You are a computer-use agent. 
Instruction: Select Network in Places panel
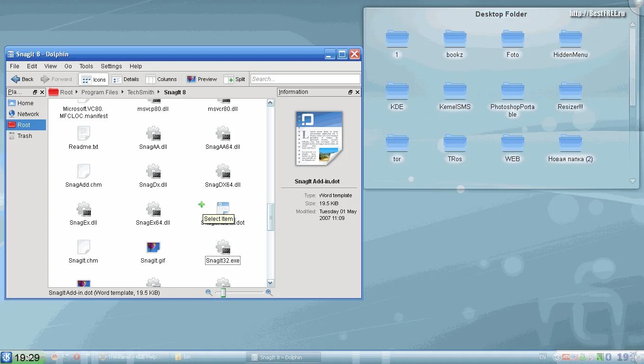(26, 114)
